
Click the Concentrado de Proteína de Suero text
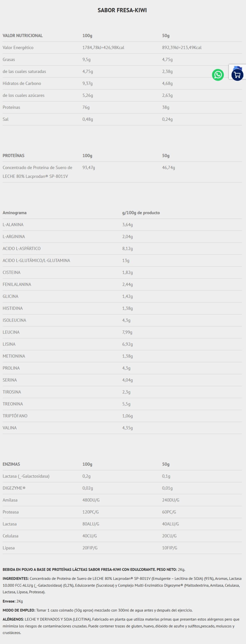[x=37, y=168]
